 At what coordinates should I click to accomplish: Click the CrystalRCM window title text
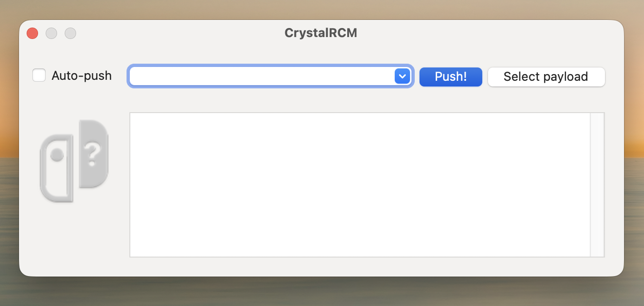pos(321,33)
